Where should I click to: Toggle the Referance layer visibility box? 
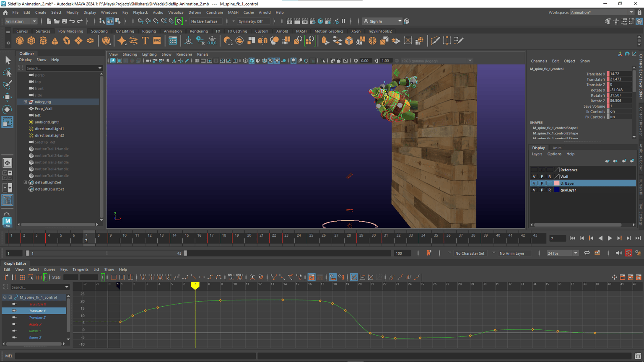534,170
